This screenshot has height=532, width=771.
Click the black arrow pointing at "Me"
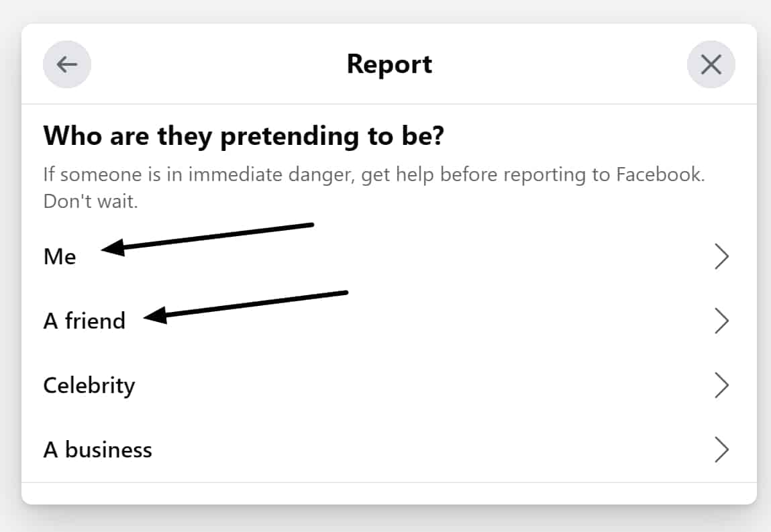click(x=207, y=239)
